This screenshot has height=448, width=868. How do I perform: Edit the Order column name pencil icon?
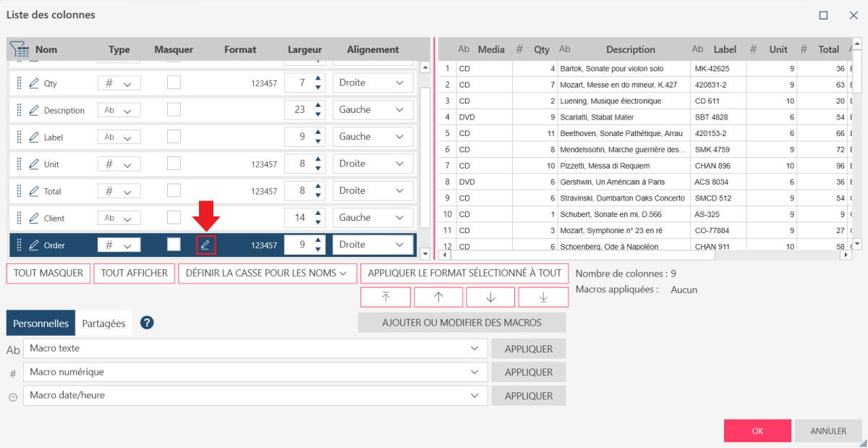coord(33,245)
